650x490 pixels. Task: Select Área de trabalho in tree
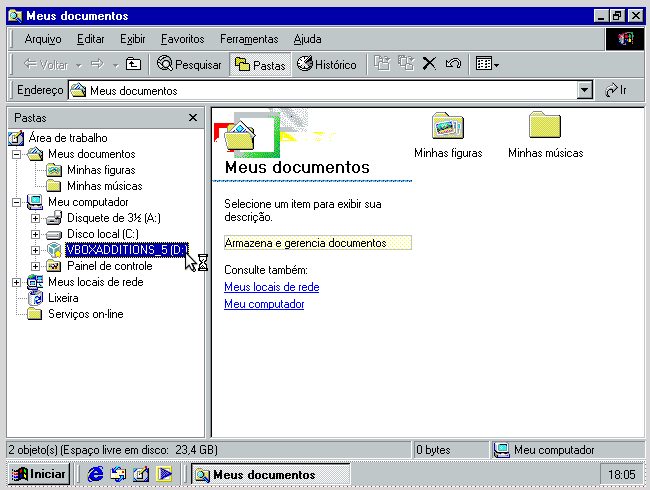point(68,138)
